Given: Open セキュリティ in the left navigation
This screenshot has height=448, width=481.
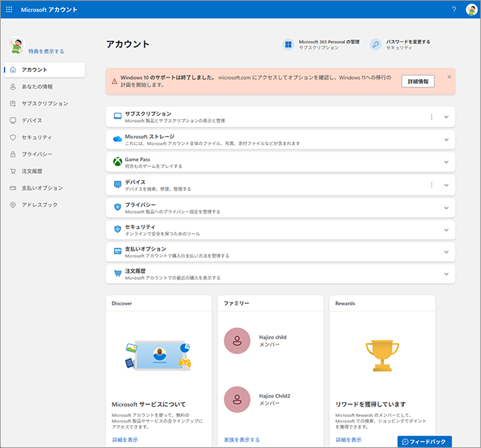Looking at the screenshot, I should 37,138.
